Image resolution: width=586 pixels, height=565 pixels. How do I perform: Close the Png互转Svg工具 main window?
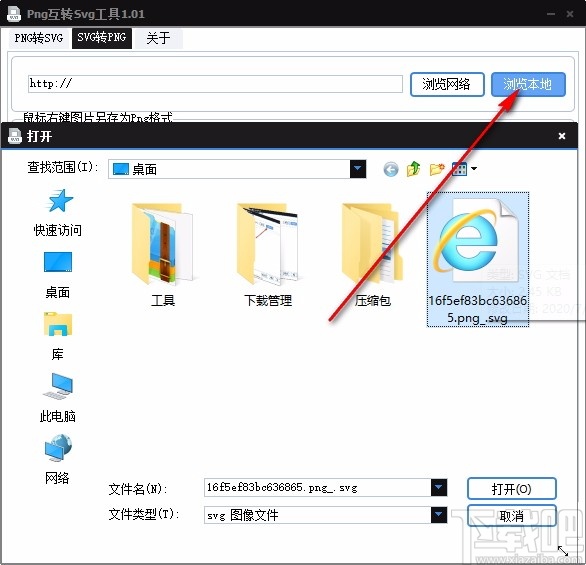570,14
